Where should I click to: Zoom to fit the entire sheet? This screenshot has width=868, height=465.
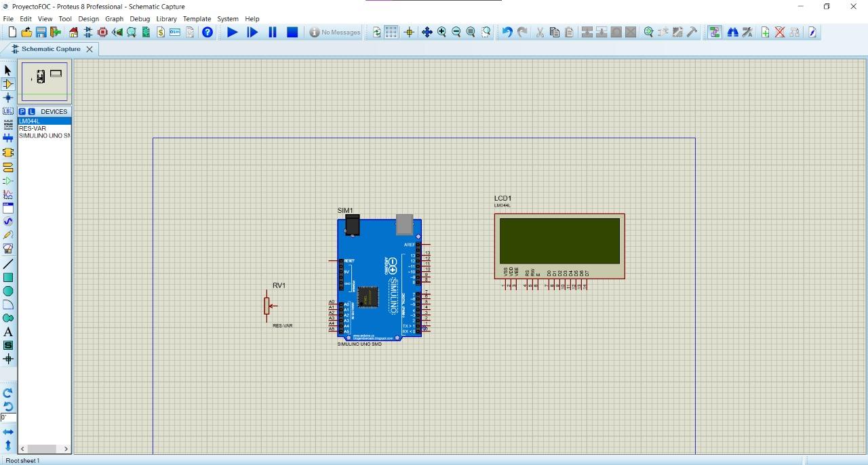(x=471, y=32)
